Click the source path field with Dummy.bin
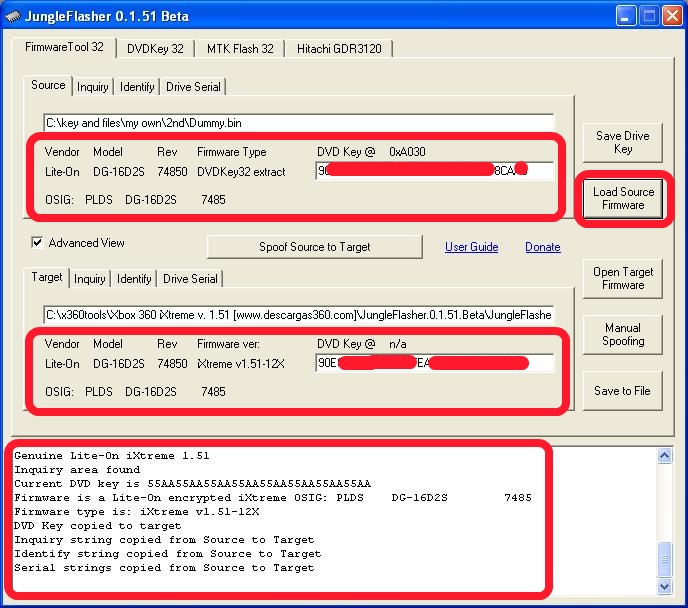688x608 pixels. (299, 123)
